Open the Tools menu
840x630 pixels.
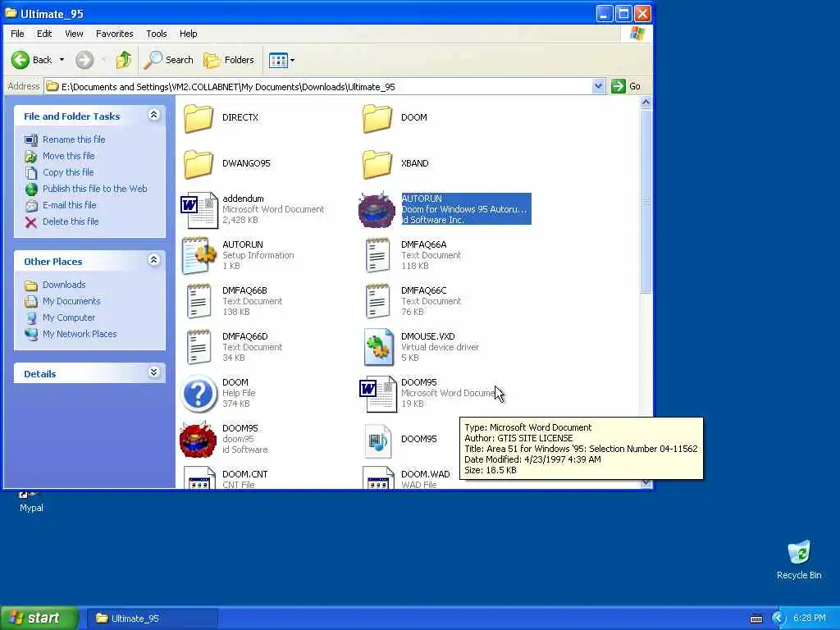157,34
